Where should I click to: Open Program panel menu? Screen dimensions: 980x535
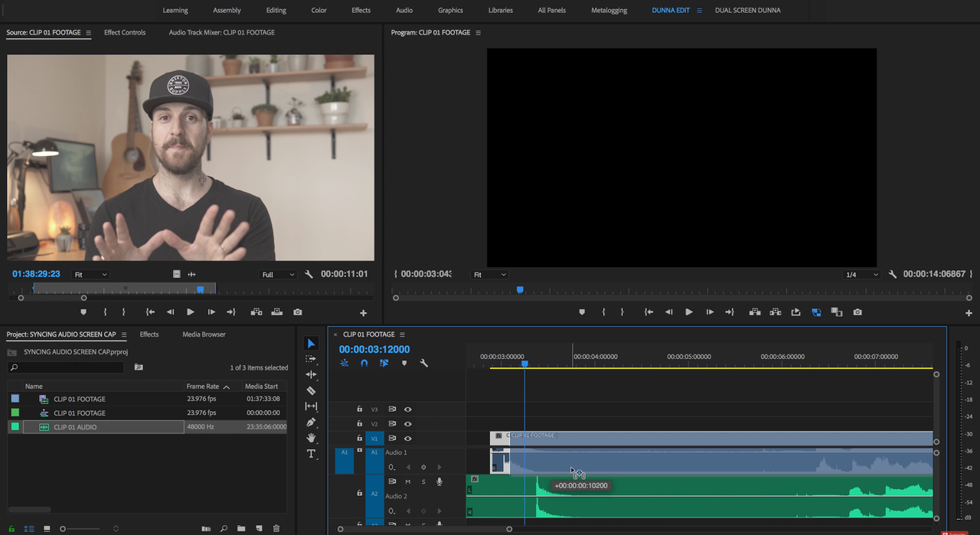(x=479, y=33)
